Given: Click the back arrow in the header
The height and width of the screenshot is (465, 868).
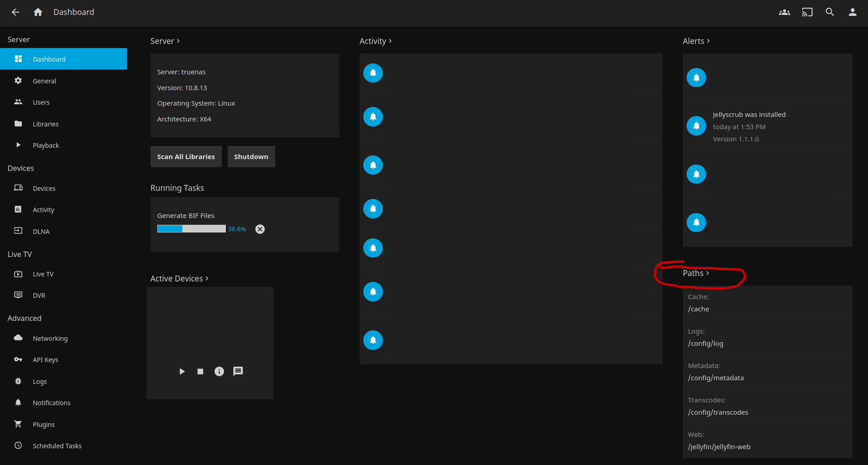Looking at the screenshot, I should tap(15, 12).
